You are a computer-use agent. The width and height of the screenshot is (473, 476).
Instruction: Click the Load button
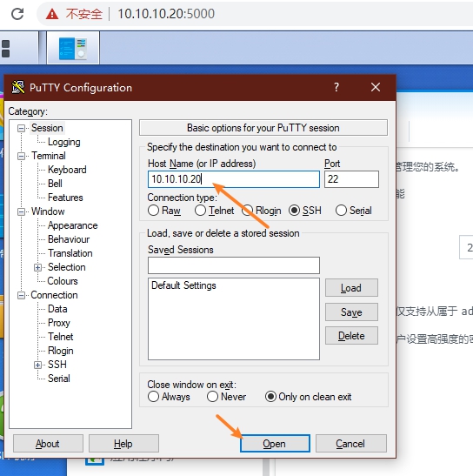pos(351,288)
